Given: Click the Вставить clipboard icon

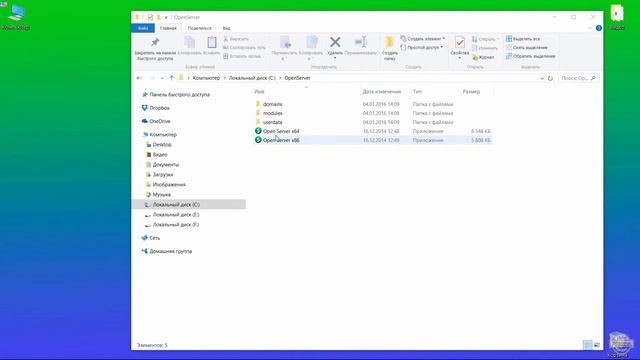Looking at the screenshot, I should point(211,46).
